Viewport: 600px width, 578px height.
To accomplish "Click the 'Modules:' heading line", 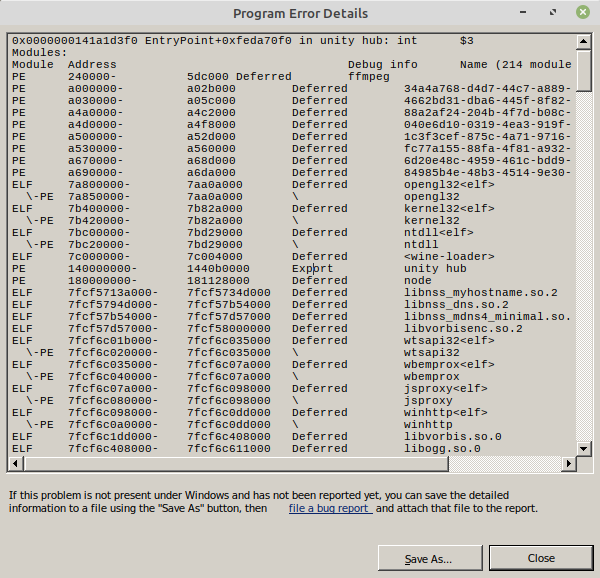I will (x=39, y=52).
